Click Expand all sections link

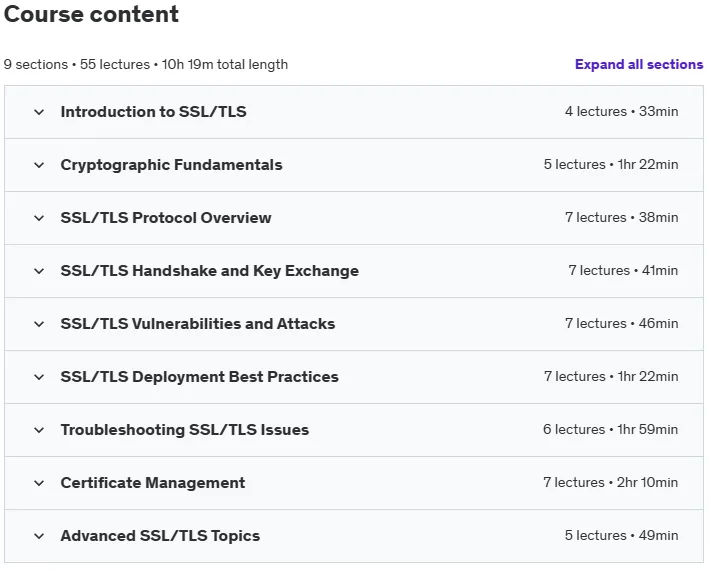point(639,64)
